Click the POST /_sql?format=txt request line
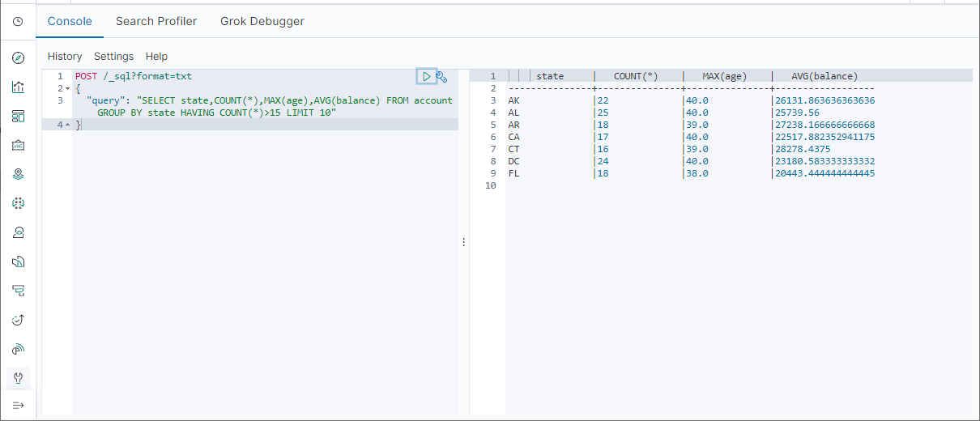Viewport: 980px width, 421px height. tap(133, 76)
